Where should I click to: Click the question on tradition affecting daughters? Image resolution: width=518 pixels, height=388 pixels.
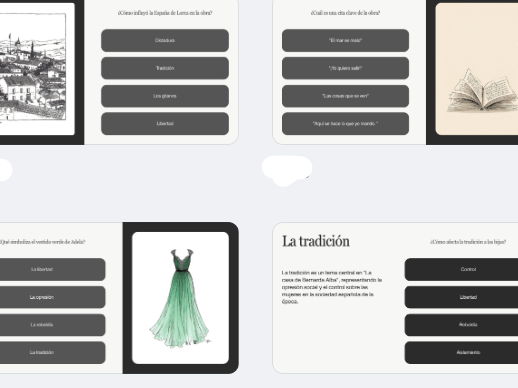[468, 242]
